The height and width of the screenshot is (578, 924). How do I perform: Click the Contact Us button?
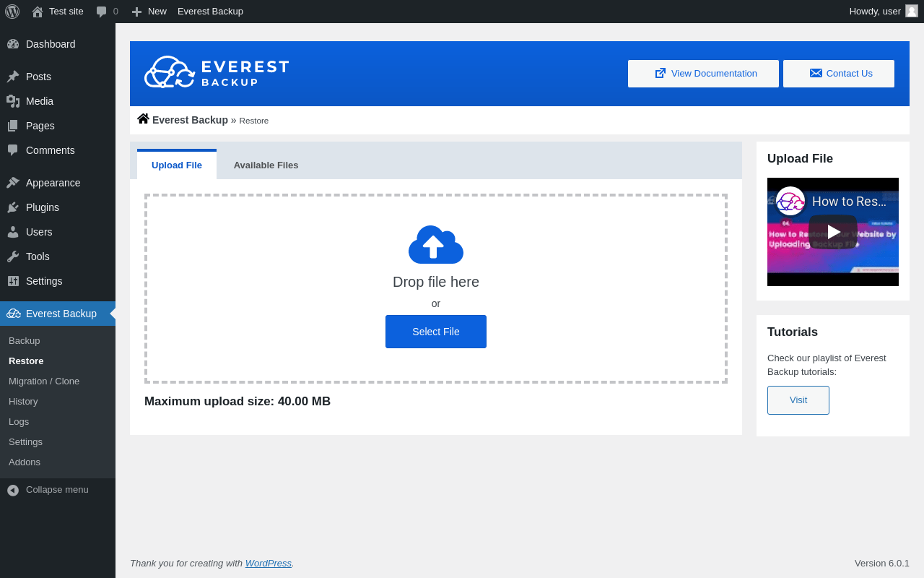coord(839,74)
